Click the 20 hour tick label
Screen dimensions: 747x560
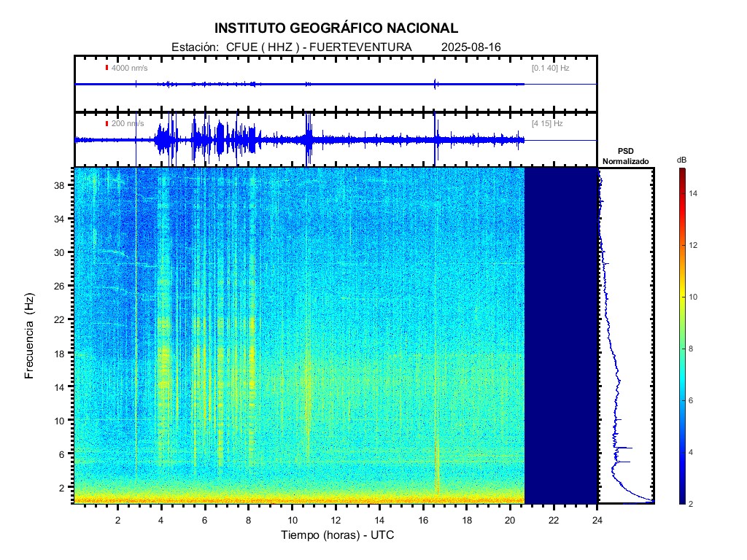(510, 520)
